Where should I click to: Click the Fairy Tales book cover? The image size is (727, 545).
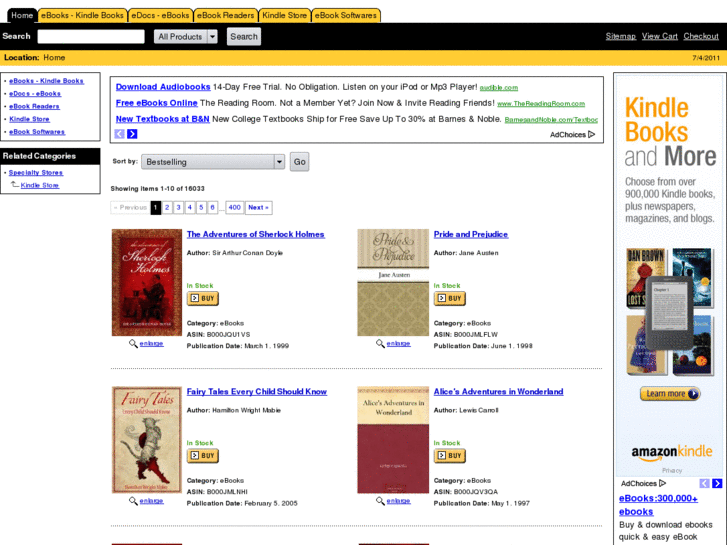click(x=147, y=440)
